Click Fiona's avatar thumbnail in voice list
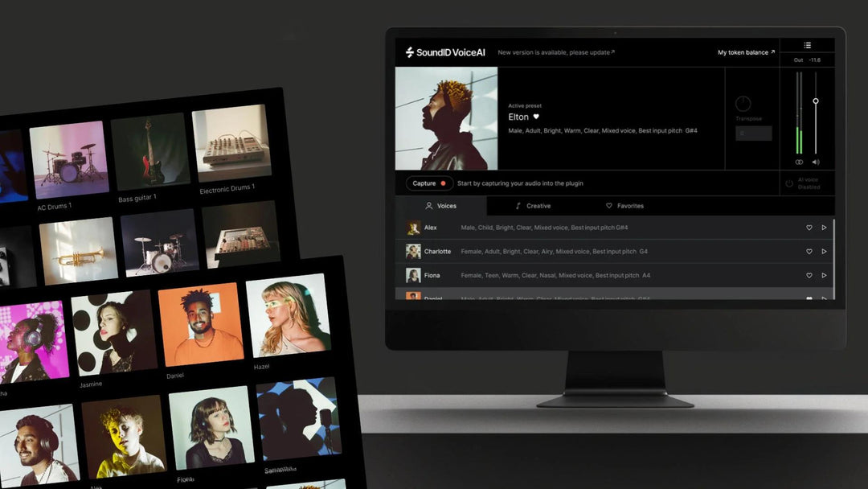Viewport: 868px width, 489px height. [x=413, y=275]
